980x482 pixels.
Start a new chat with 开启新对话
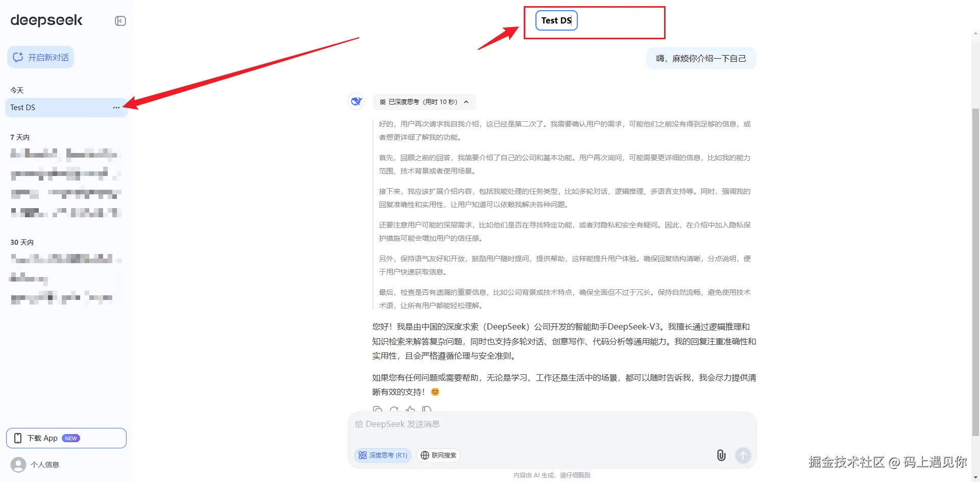tap(40, 57)
